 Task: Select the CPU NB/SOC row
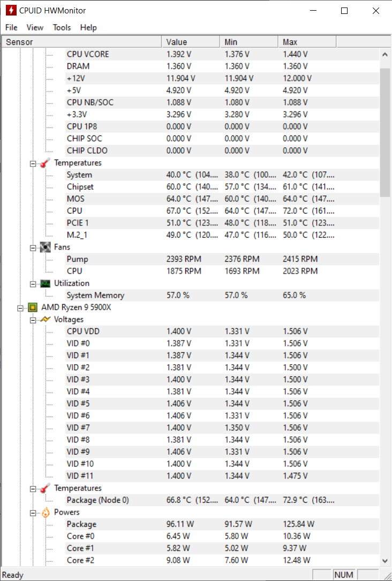click(222, 102)
